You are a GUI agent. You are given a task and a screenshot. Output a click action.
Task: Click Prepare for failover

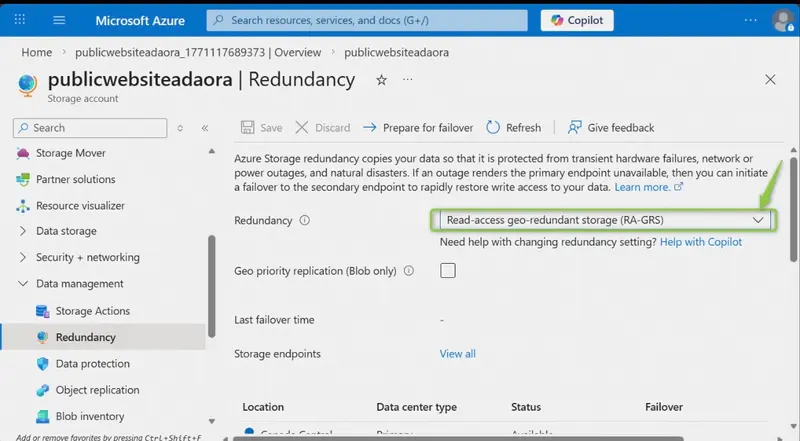tap(418, 128)
